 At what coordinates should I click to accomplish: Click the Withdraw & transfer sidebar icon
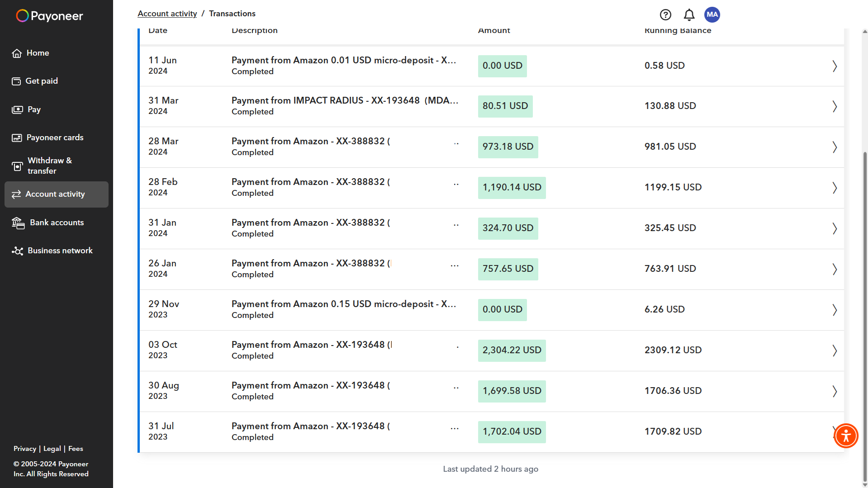(17, 166)
